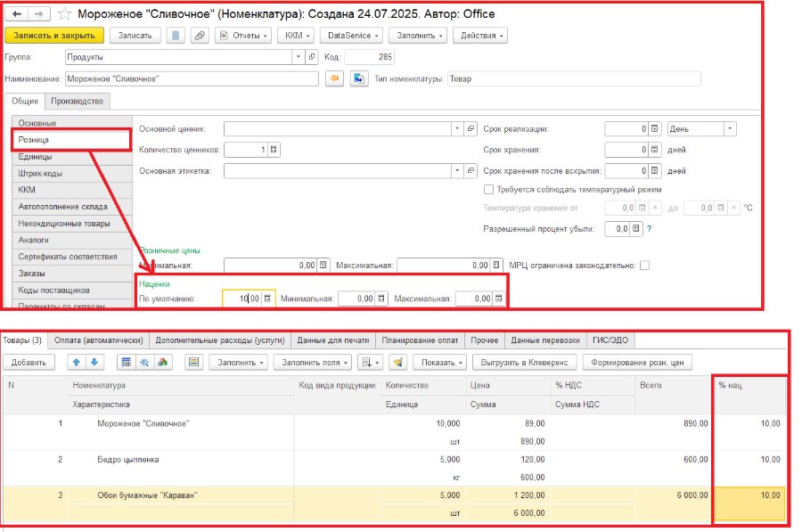This screenshot has width=802, height=532.
Task: Expand the Основной ценник dropdown
Action: click(457, 129)
